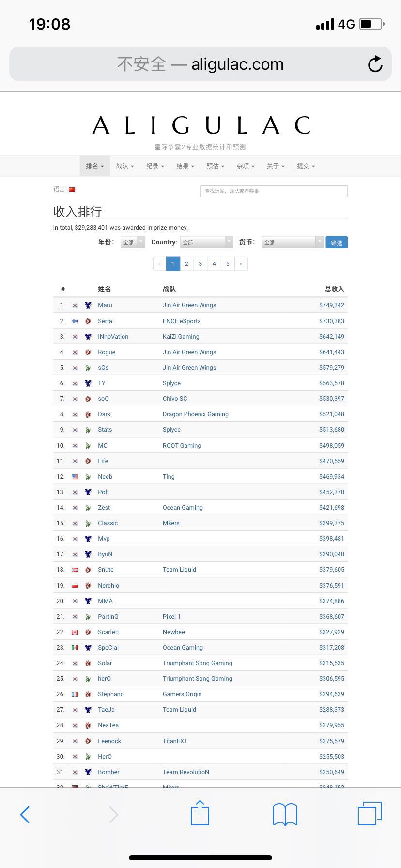Click the Terran race icon beside INnoVation
The width and height of the screenshot is (401, 868).
click(x=88, y=336)
